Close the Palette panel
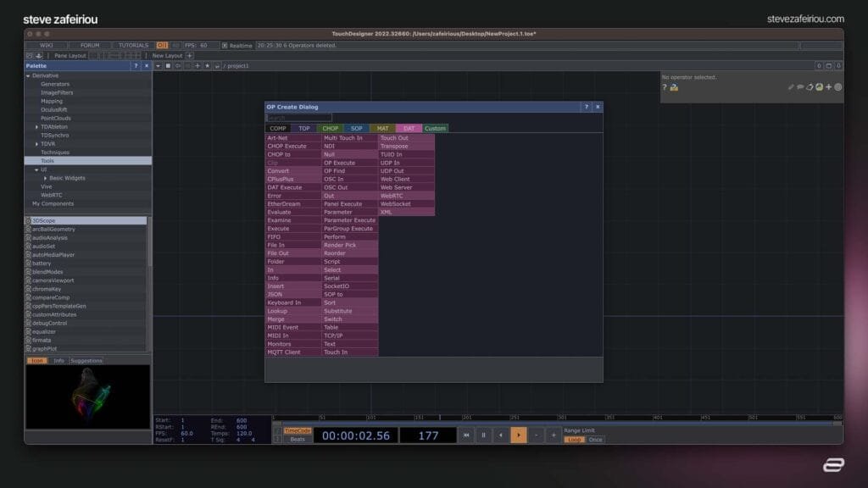The height and width of the screenshot is (488, 868). pos(147,66)
